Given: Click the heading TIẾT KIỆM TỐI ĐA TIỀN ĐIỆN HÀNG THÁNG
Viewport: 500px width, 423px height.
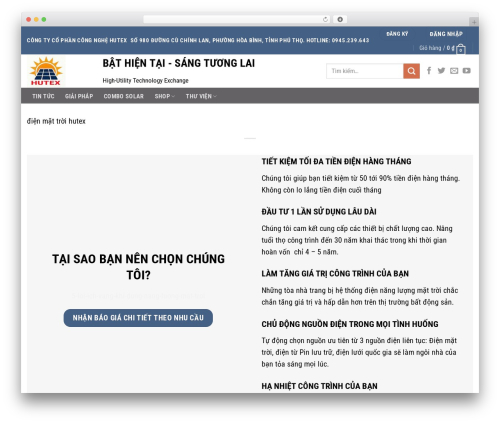Looking at the screenshot, I should point(336,161).
